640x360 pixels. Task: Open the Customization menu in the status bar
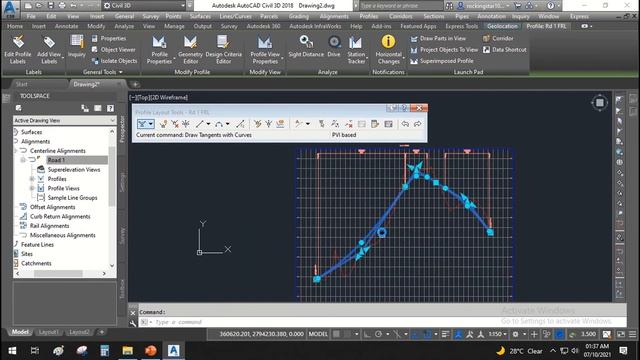click(x=632, y=334)
